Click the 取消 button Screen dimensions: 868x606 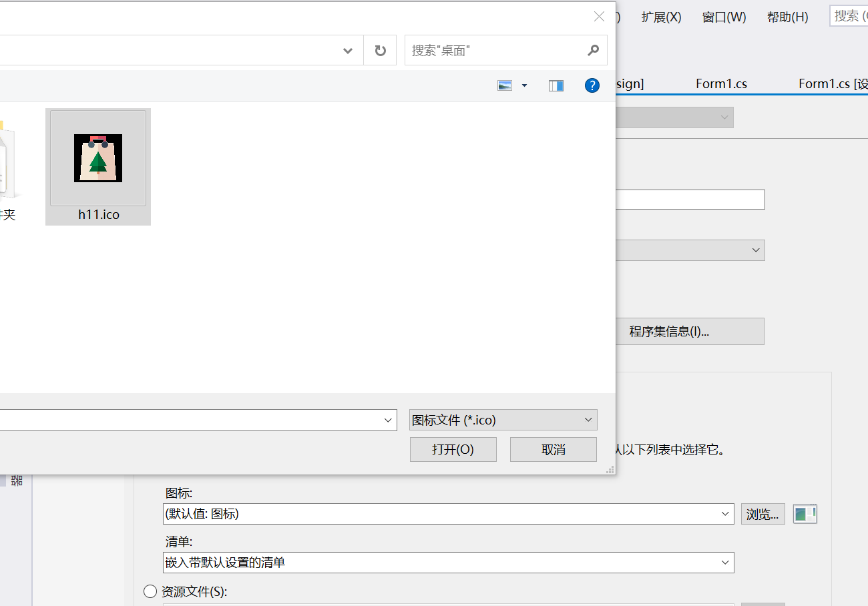coord(554,450)
